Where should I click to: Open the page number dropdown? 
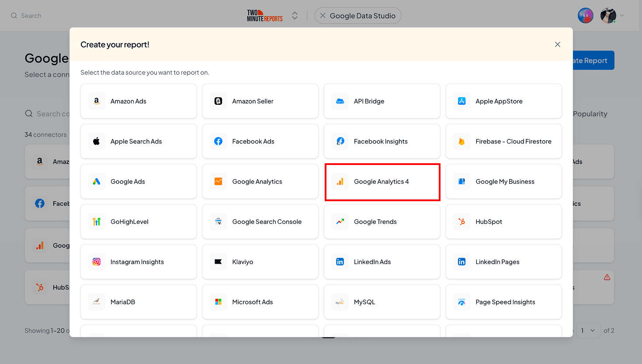pyautogui.click(x=587, y=331)
